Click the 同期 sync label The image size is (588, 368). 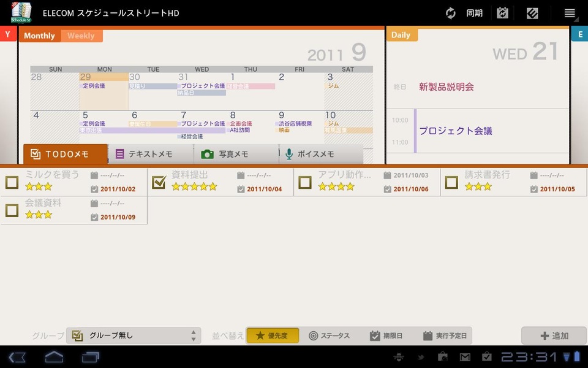[474, 13]
